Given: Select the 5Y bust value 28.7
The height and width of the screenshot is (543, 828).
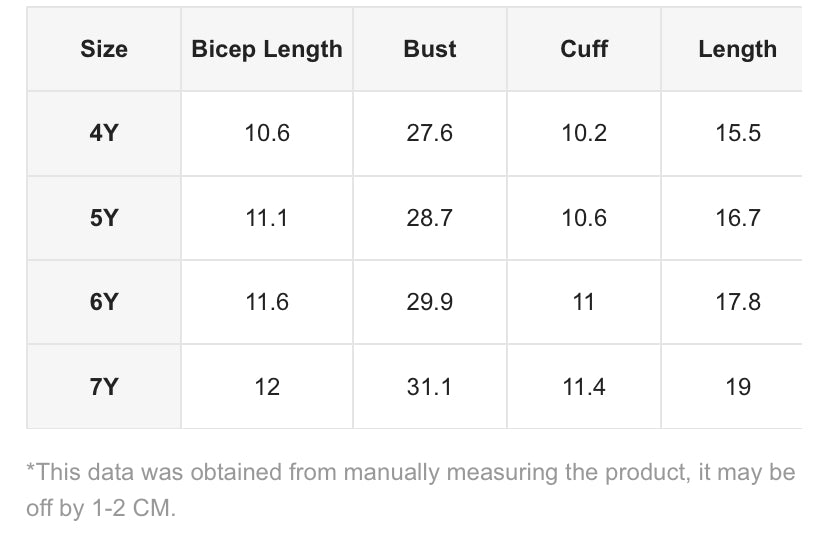Looking at the screenshot, I should coord(430,218).
